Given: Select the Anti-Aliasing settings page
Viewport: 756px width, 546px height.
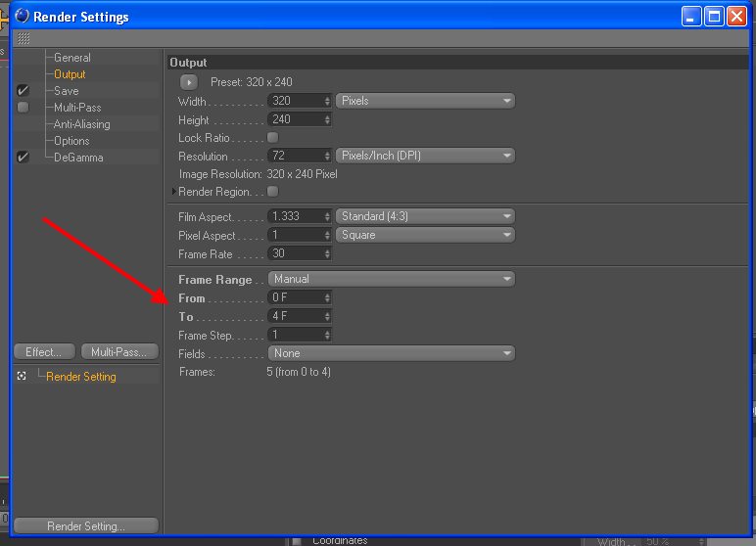Looking at the screenshot, I should (82, 124).
